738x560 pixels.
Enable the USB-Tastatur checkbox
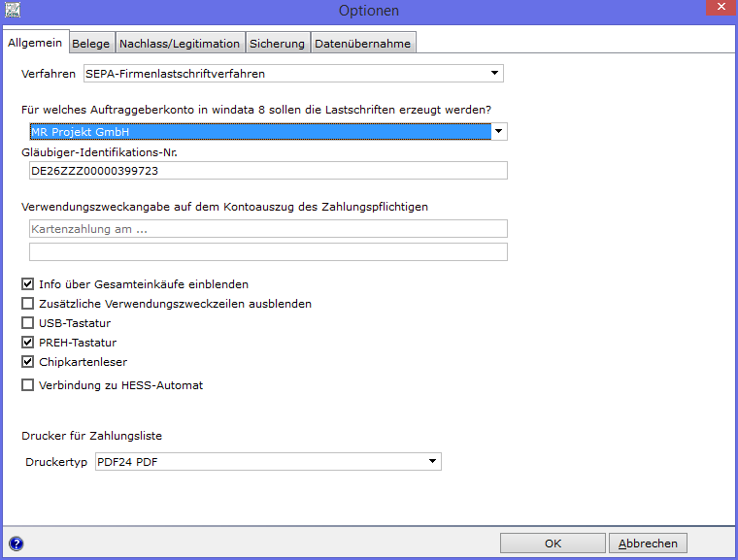(28, 323)
